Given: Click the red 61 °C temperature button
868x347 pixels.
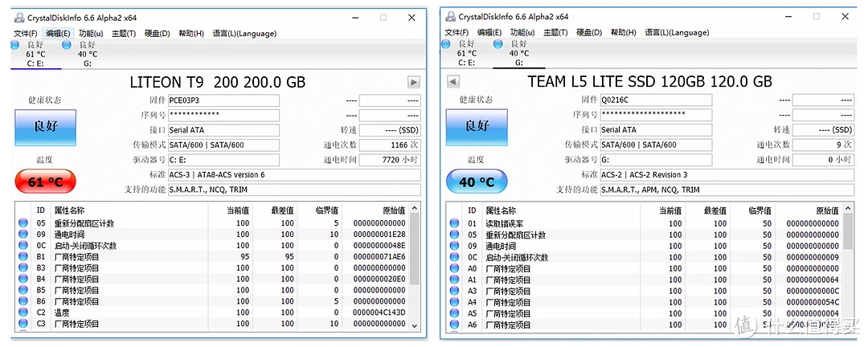Looking at the screenshot, I should [45, 182].
